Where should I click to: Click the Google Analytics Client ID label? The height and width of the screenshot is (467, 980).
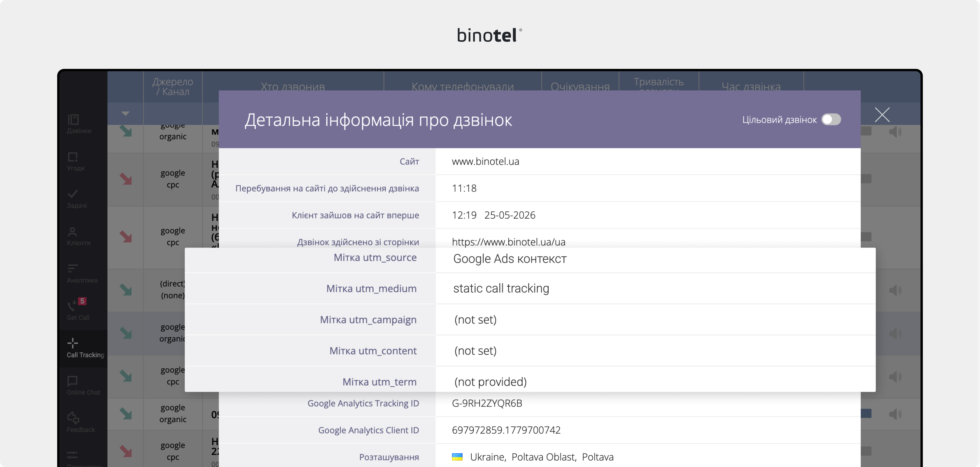point(368,430)
